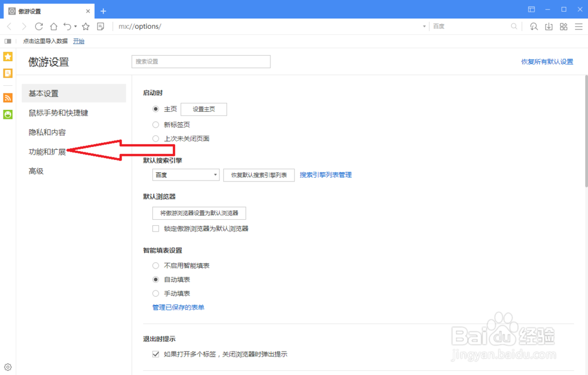Go to the home page icon
Image resolution: width=588 pixels, height=375 pixels.
point(54,26)
